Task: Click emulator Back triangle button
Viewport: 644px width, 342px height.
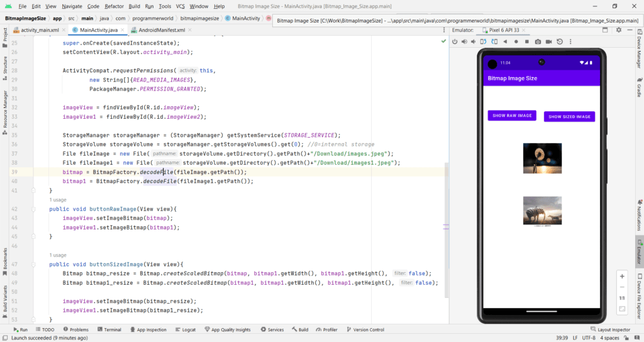Action: pos(505,41)
